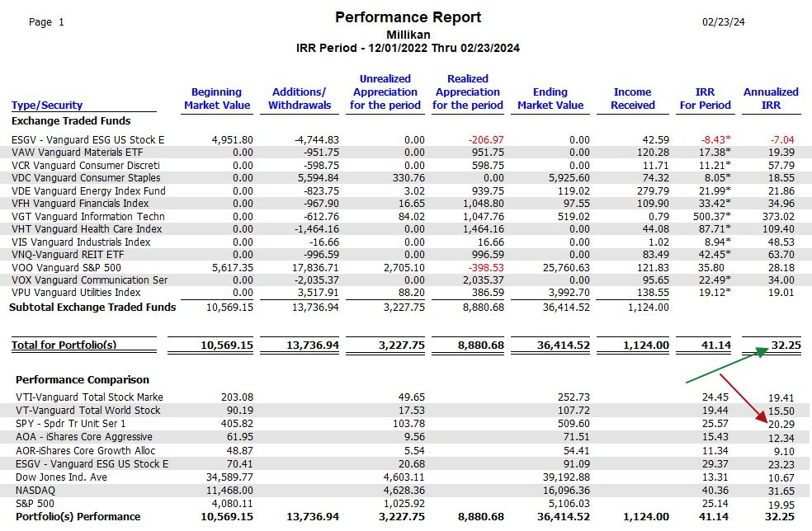Click the VGT annualized IRR 373.02

pyautogui.click(x=778, y=216)
